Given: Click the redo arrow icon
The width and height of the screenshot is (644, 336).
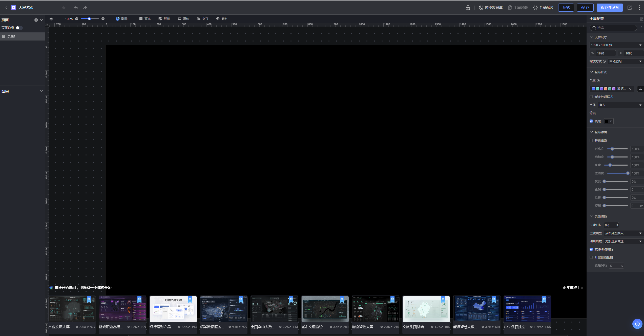Looking at the screenshot, I should tap(85, 8).
